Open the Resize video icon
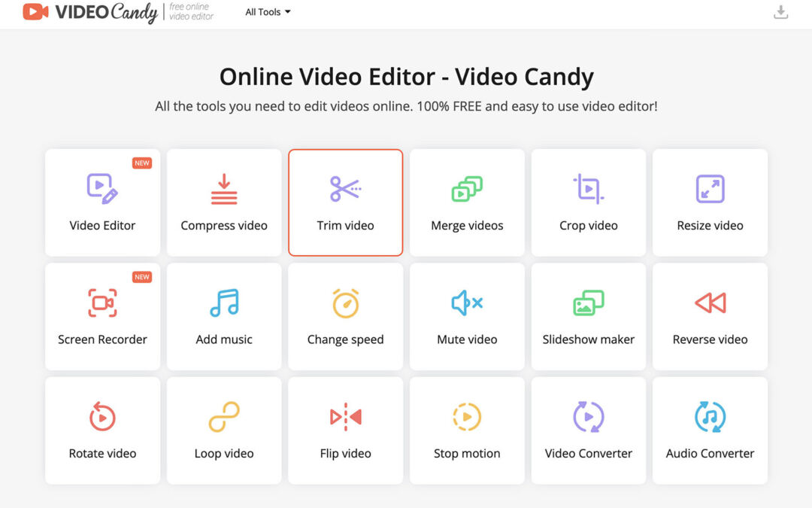Screen dimensions: 812x508 pos(710,189)
